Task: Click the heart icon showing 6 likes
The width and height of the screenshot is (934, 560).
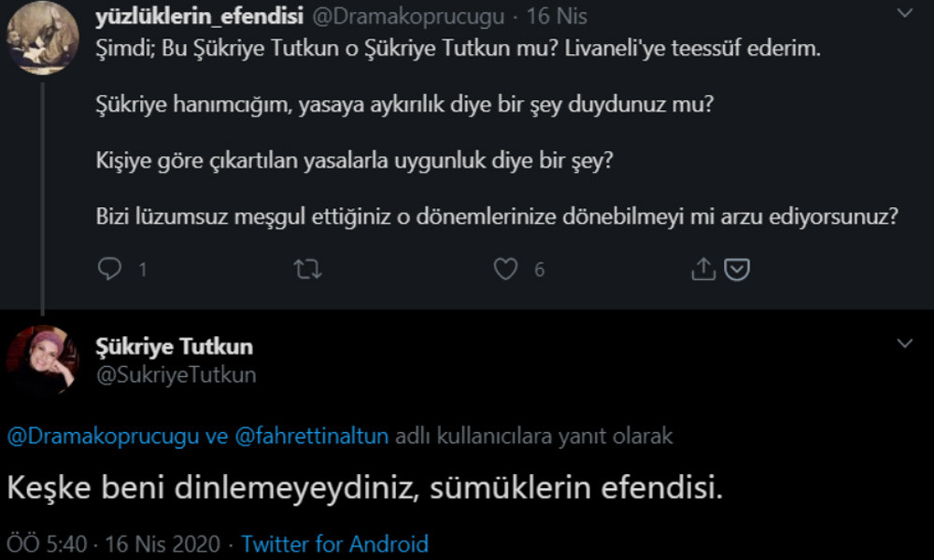Action: 504,269
